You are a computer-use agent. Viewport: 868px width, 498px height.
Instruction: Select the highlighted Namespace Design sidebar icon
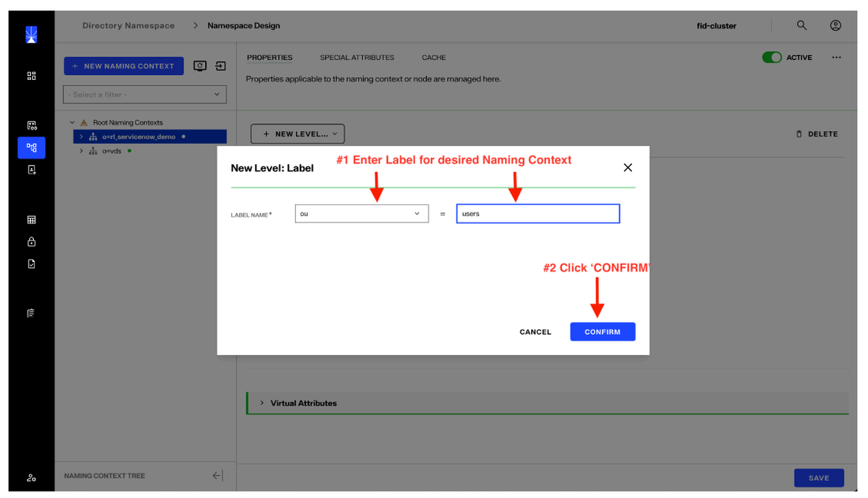[x=32, y=148]
